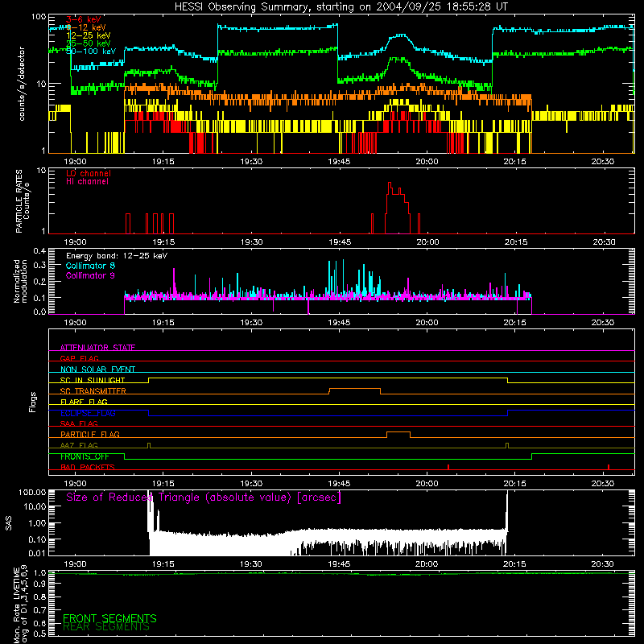Select the yellow 12-25 keV legend label
The image size is (644, 644).
pyautogui.click(x=88, y=35)
